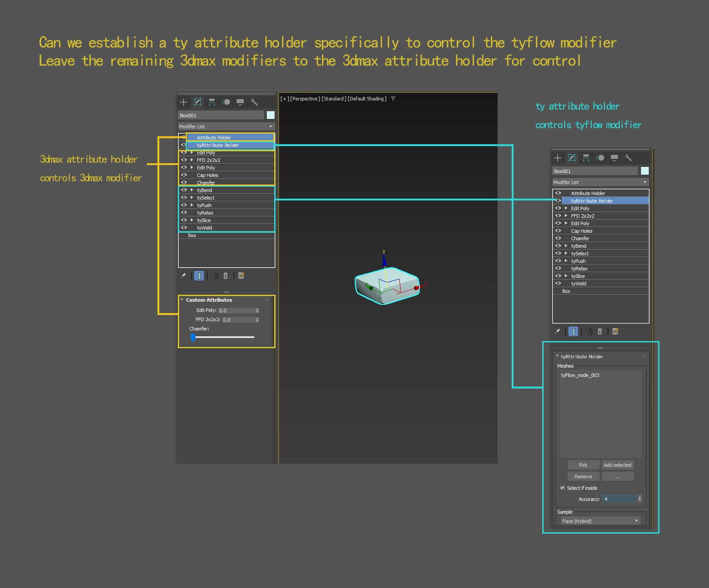Screen dimensions: 709x588
Task: Remove modifier with trash icon in right panel
Action: [600, 331]
